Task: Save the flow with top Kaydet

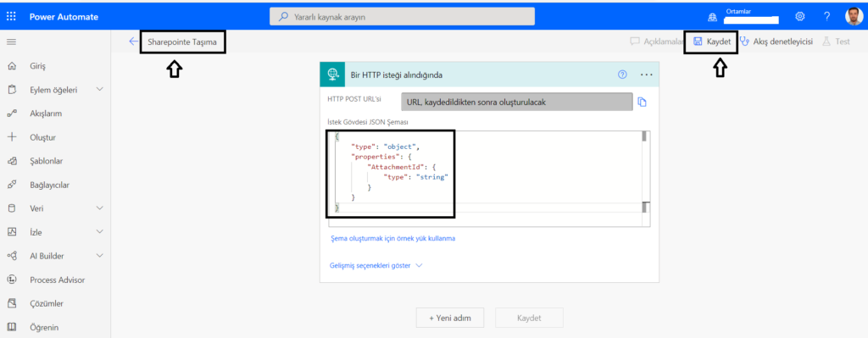Action: coord(712,42)
